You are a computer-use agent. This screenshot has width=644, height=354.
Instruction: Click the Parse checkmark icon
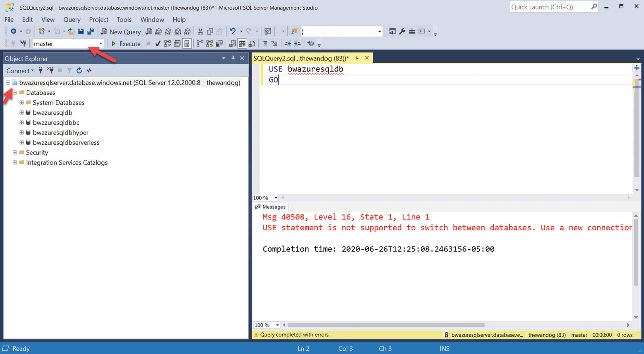158,44
